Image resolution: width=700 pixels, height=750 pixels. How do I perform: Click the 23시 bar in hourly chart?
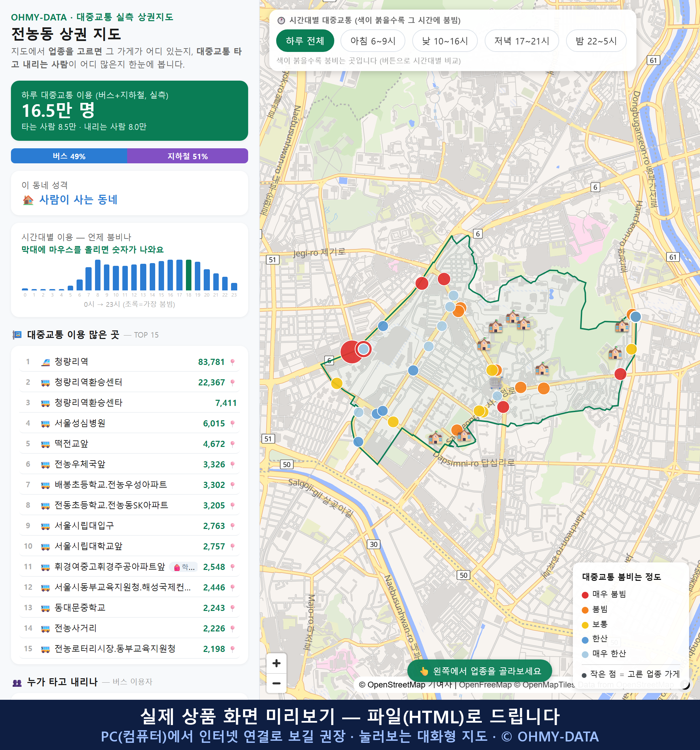pos(234,286)
